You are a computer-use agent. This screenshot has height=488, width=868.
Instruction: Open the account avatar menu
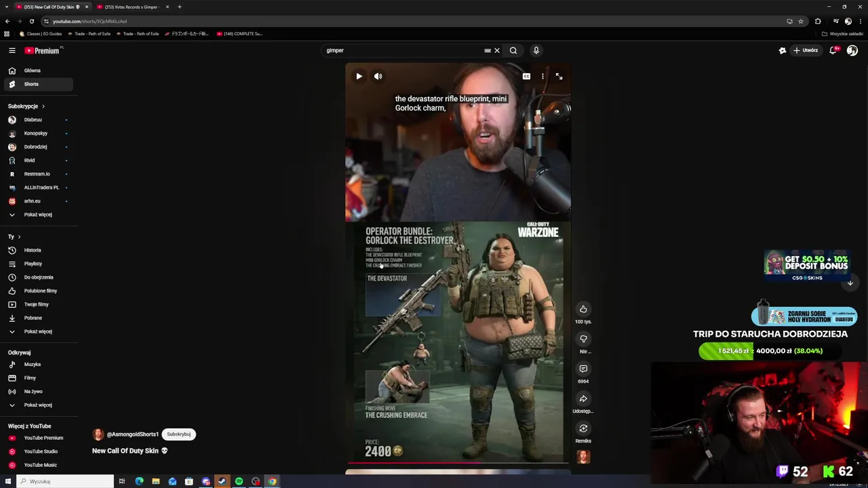click(x=852, y=50)
